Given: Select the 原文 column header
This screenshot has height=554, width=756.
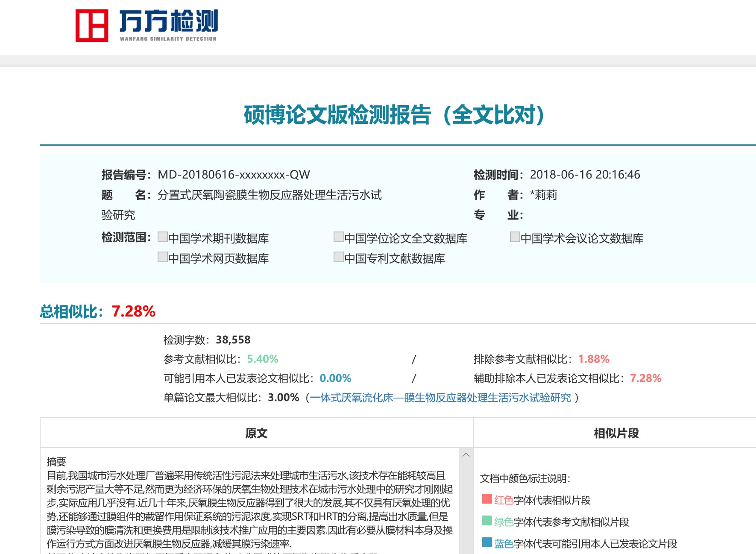Looking at the screenshot, I should [256, 433].
